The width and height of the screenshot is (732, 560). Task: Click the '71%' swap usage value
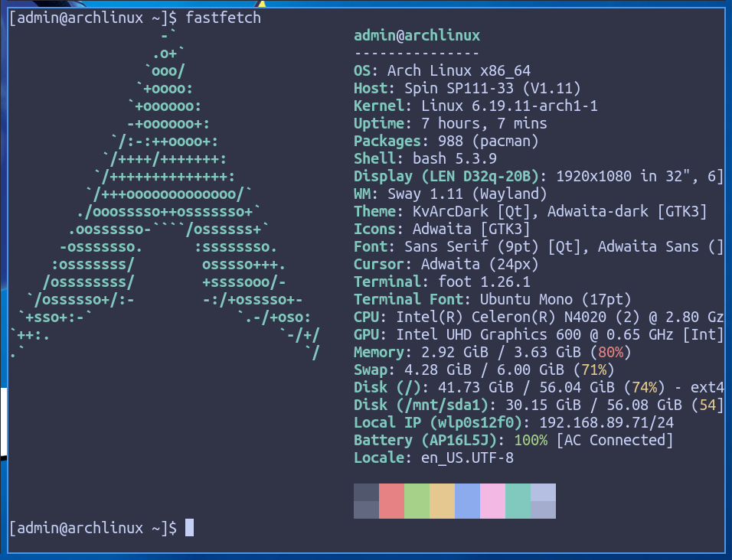[594, 370]
